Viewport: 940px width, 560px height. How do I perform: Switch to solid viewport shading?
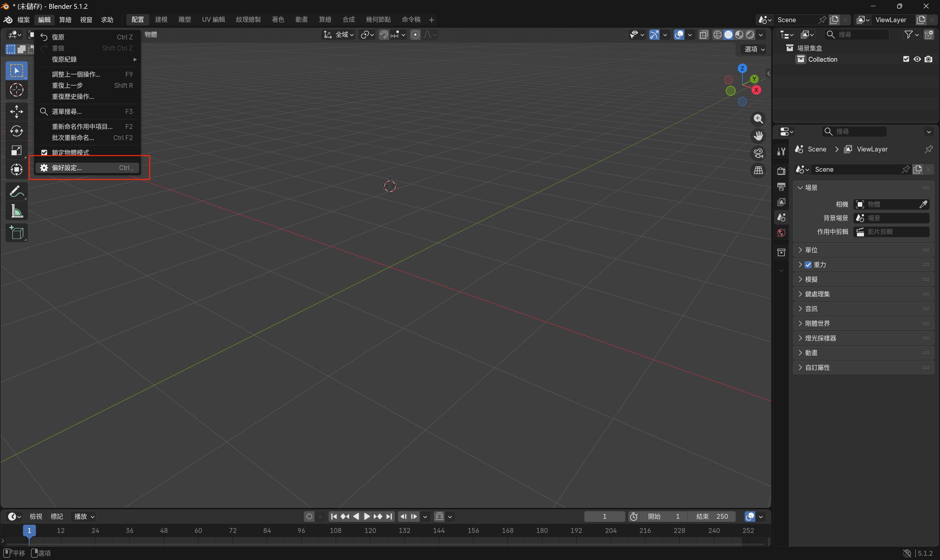click(x=728, y=35)
